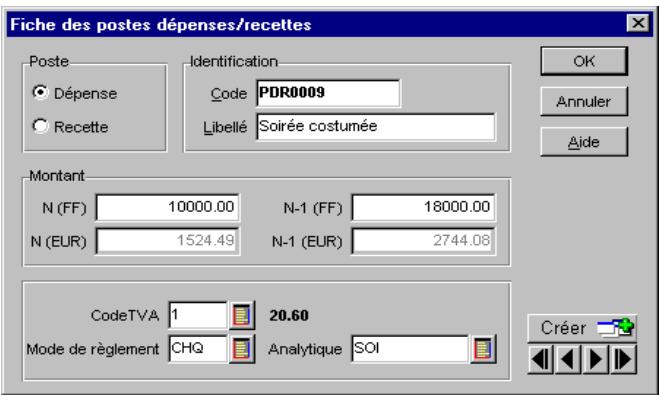
Task: Click the Mode de règlement field CHQ
Action: [x=198, y=349]
